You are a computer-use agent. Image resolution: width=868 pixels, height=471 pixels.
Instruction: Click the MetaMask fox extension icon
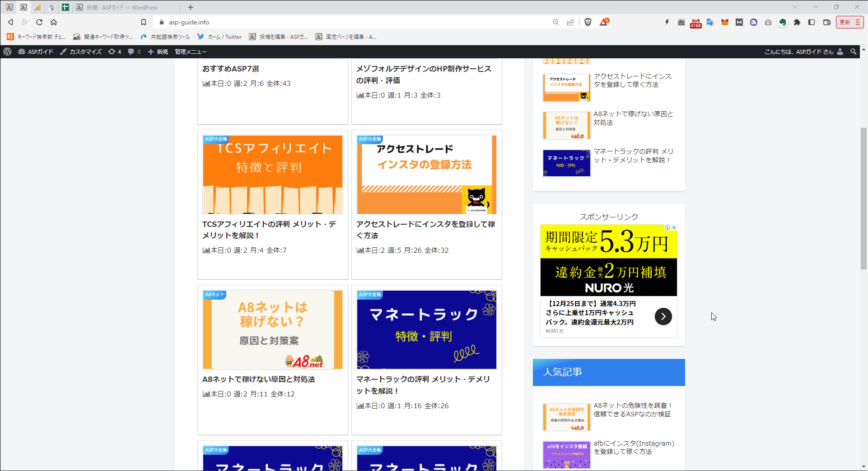pyautogui.click(x=724, y=22)
